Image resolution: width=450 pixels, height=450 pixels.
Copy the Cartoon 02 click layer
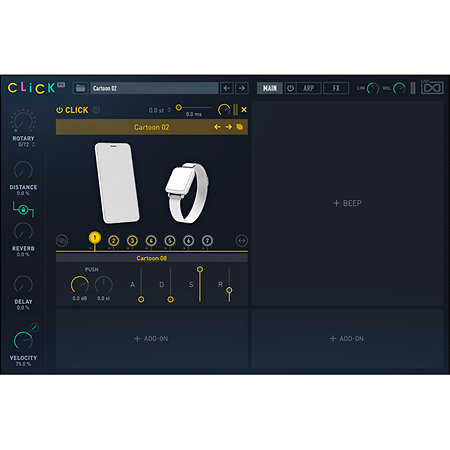click(240, 127)
